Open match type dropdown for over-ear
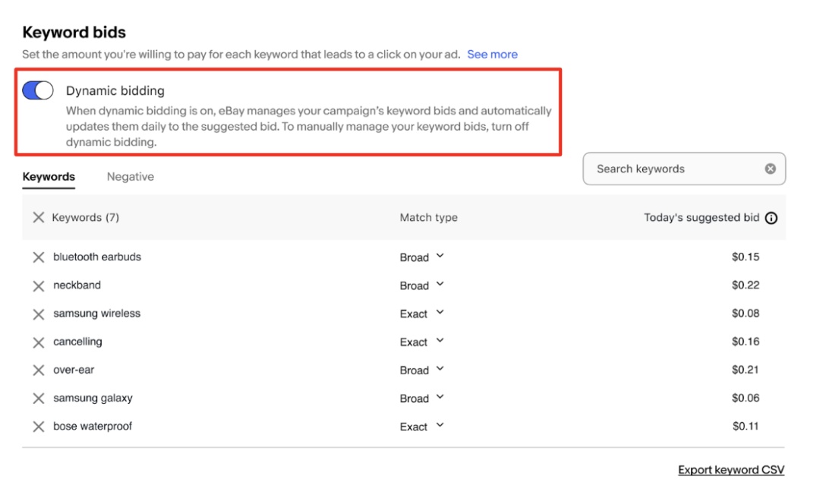 421,370
